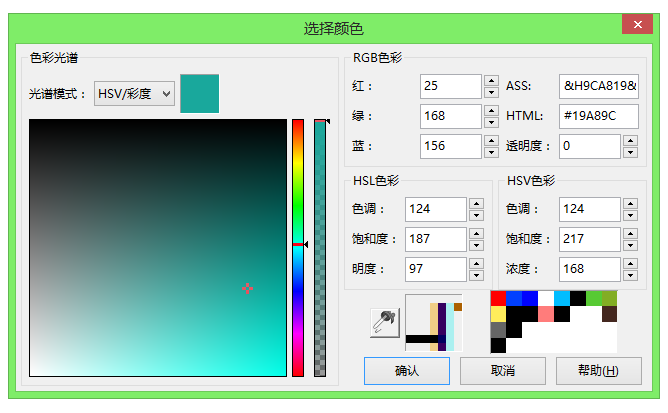Select the bright green recent color swatch
The width and height of the screenshot is (668, 413).
594,298
